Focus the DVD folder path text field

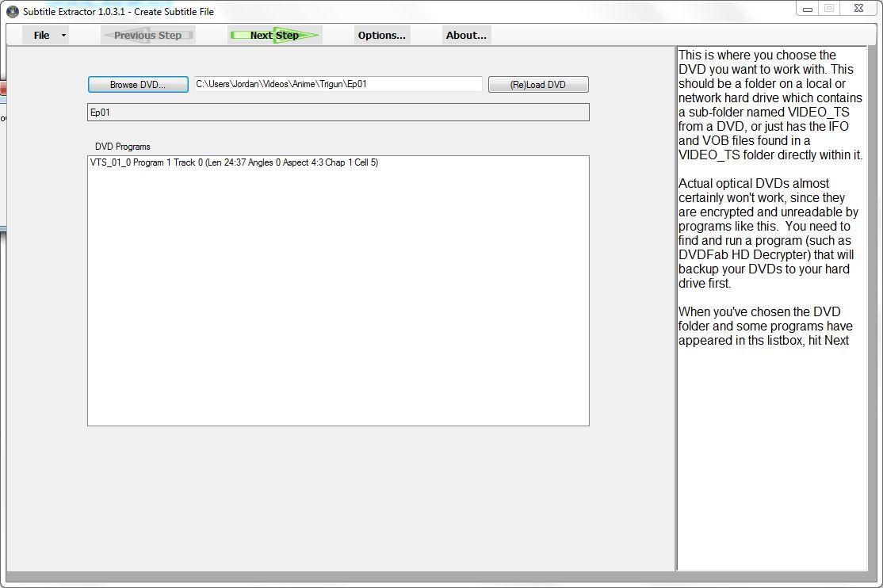(338, 84)
